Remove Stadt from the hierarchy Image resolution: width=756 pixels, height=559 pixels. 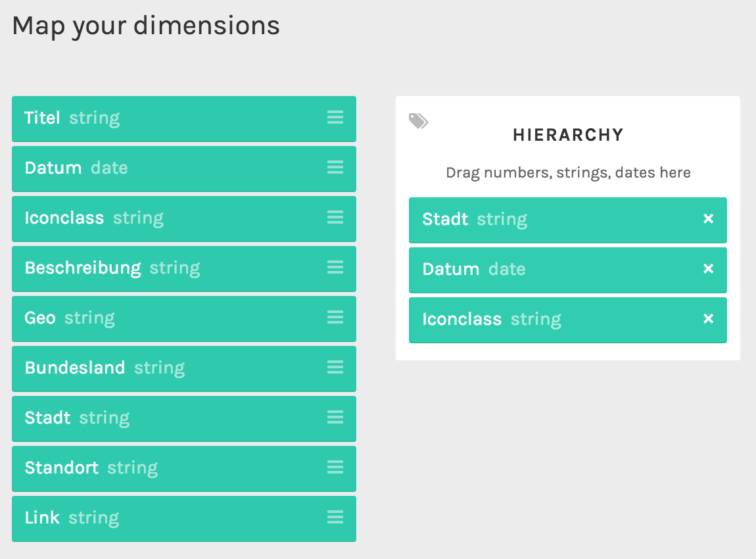(x=708, y=219)
